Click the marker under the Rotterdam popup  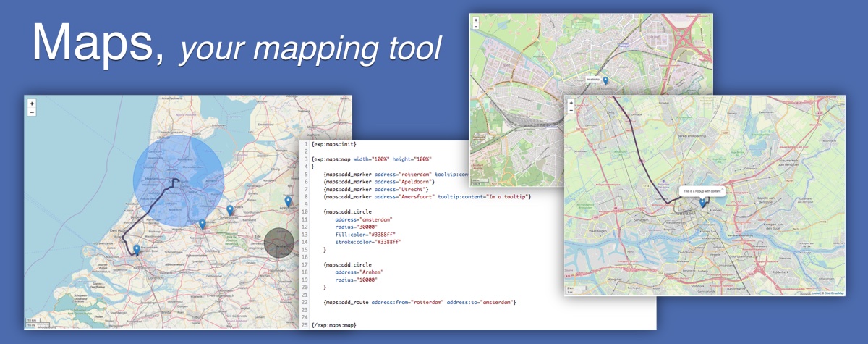point(703,204)
